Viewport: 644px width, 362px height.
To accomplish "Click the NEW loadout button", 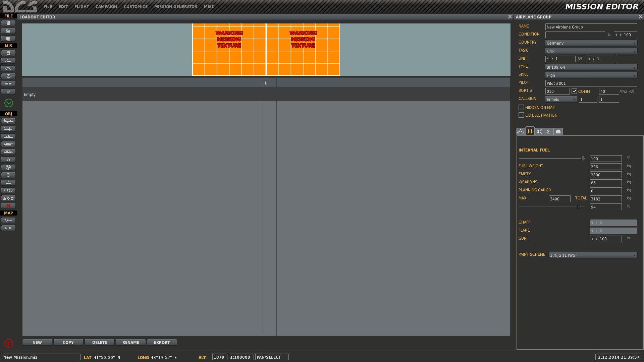I will point(37,342).
